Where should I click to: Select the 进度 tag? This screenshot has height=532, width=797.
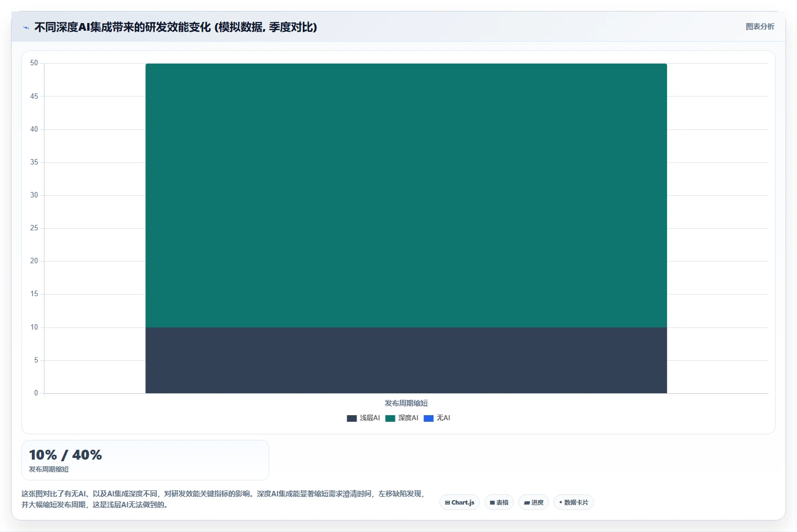534,502
